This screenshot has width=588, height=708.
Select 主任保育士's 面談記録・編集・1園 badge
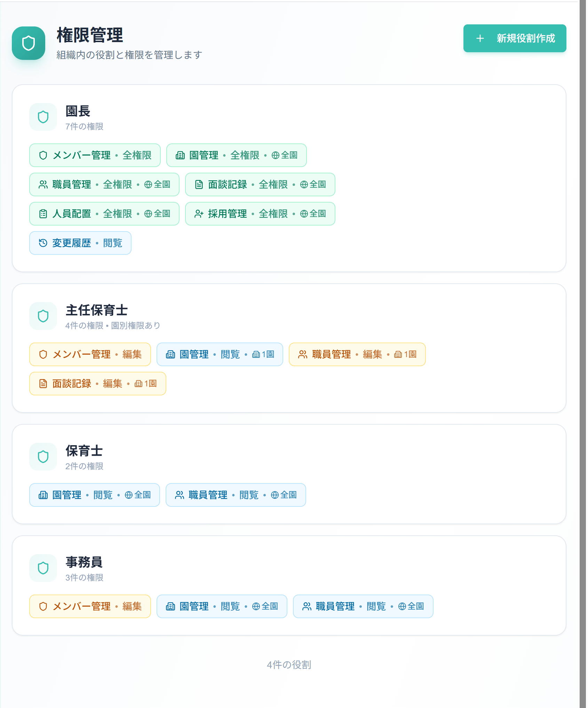98,384
